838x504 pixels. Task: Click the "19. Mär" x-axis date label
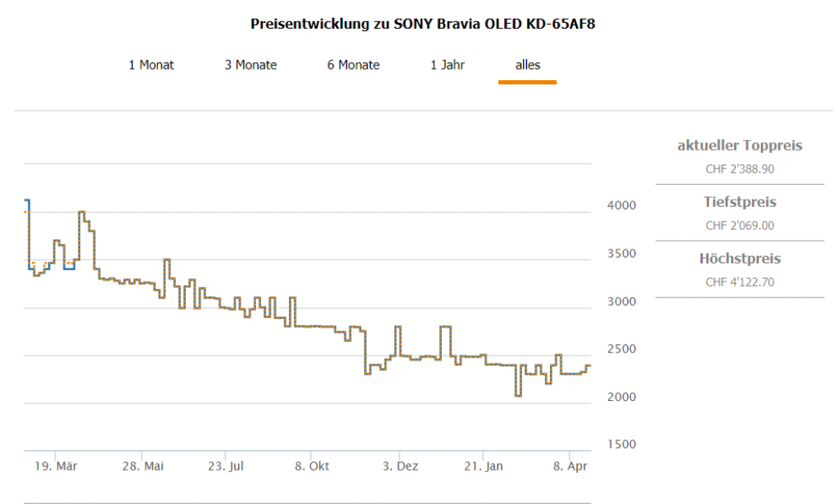point(56,466)
